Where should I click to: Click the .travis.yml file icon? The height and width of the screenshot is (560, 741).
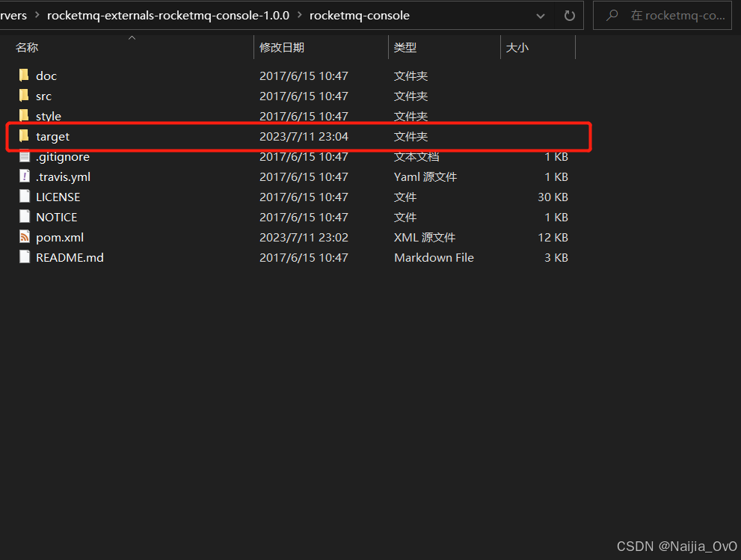(25, 176)
